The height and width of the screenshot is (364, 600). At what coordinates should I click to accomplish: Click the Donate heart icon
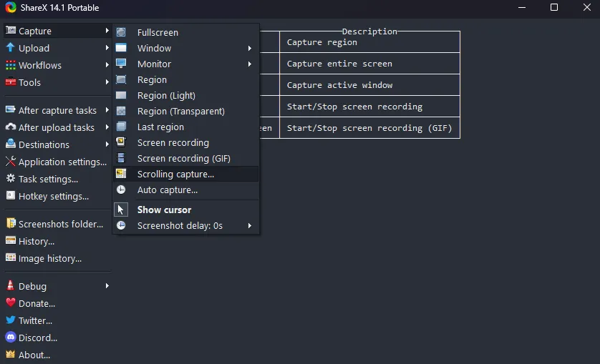pos(11,303)
